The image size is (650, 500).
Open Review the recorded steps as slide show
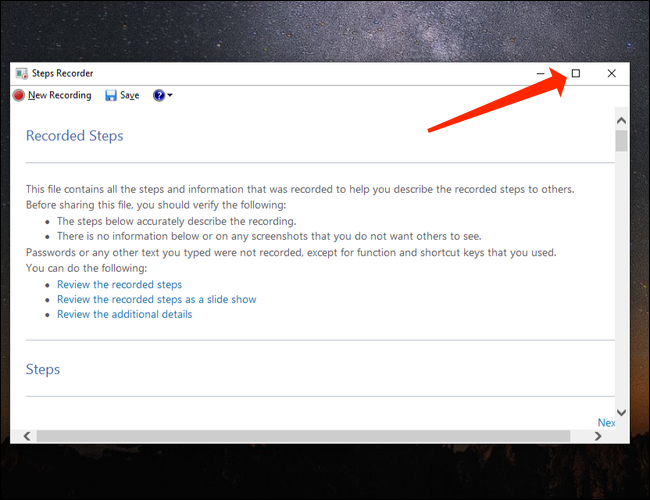pos(156,299)
